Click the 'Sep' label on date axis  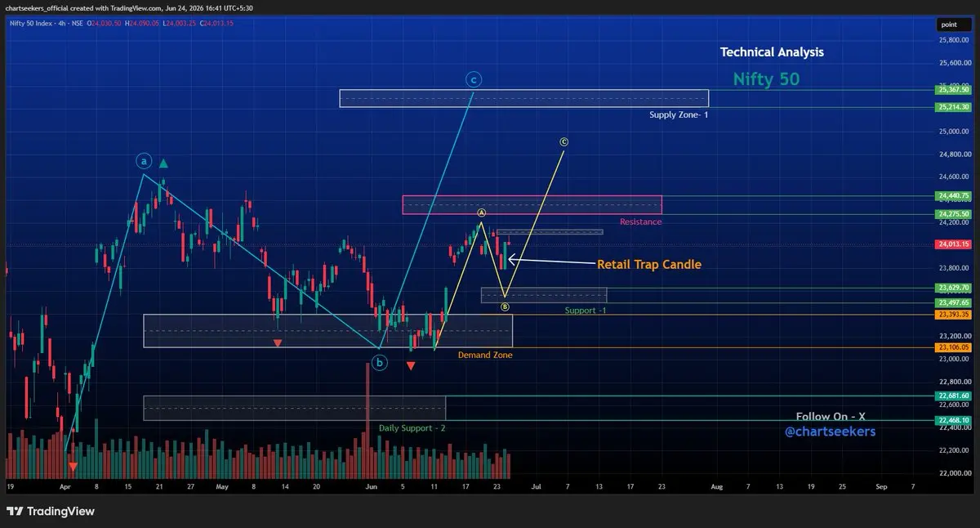pyautogui.click(x=881, y=486)
